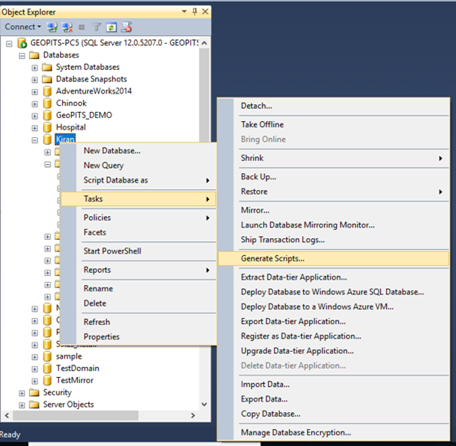Viewport: 456px width, 446px height.
Task: Expand System Databases folder
Action: 35,68
